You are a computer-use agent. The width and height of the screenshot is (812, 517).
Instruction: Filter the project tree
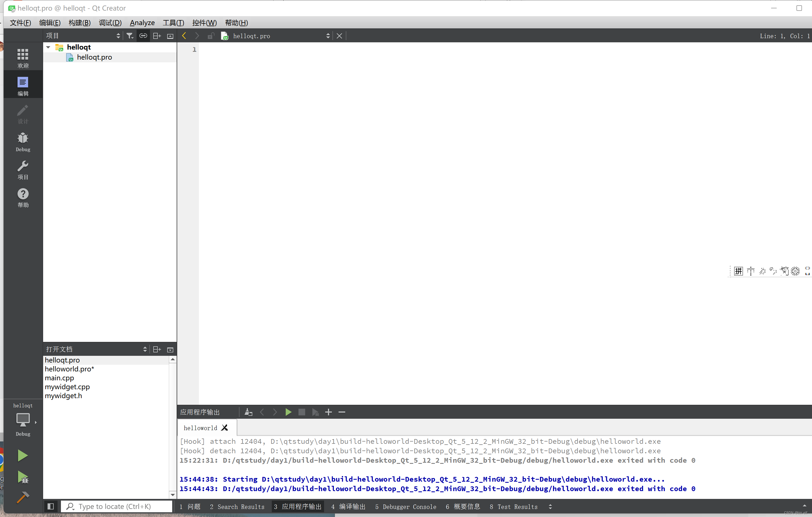pos(130,36)
